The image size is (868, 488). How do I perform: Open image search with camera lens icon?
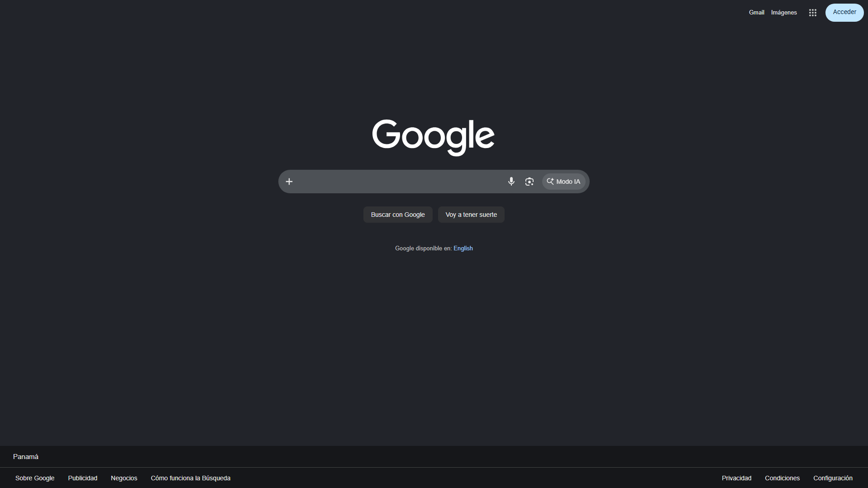point(529,182)
